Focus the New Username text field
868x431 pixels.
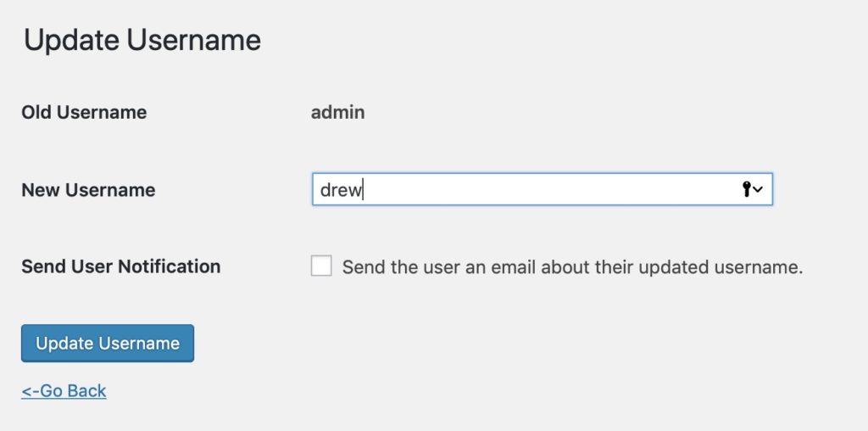point(542,189)
